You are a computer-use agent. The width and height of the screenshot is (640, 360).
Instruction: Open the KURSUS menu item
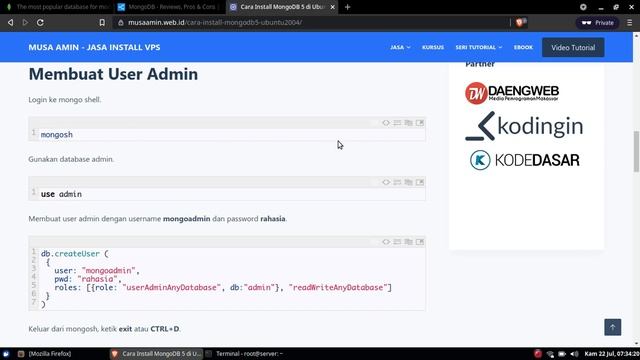click(433, 47)
